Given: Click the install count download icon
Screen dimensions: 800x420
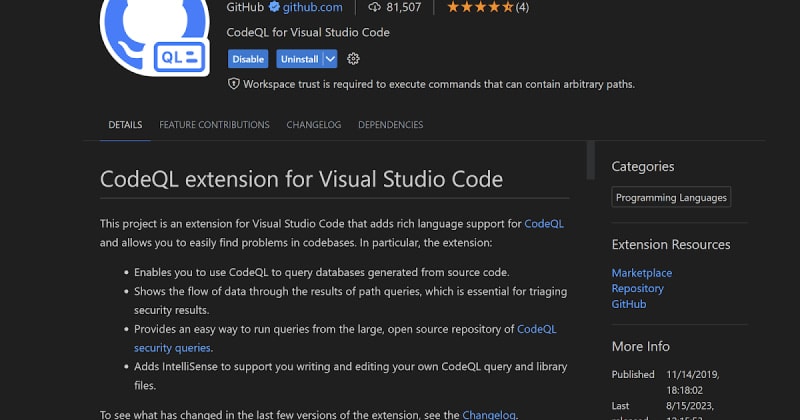Looking at the screenshot, I should [x=375, y=7].
